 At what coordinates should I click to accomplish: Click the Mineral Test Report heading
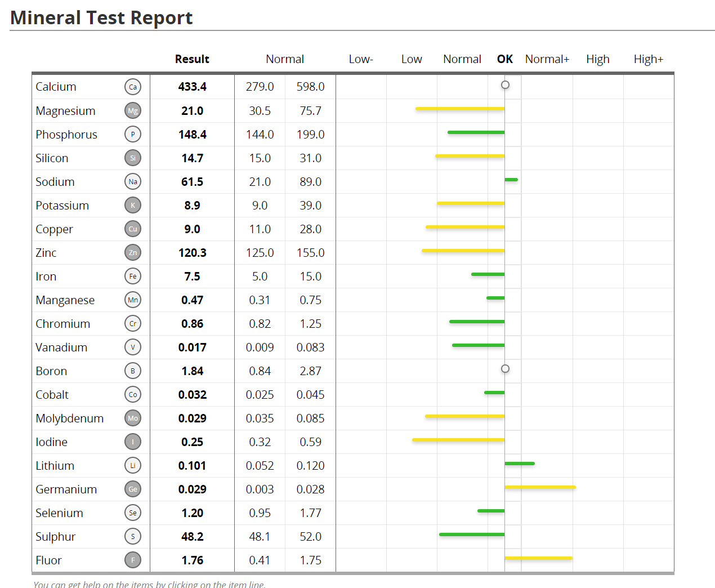pyautogui.click(x=101, y=18)
